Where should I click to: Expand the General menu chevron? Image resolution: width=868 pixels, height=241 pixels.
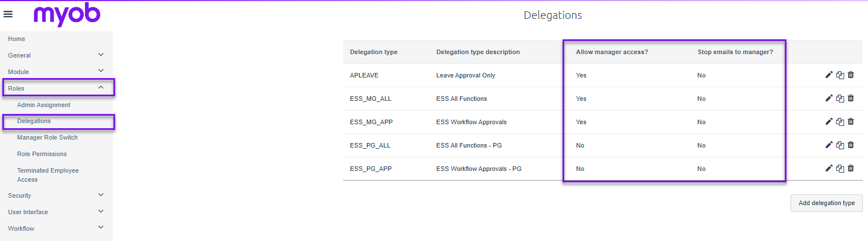[101, 55]
